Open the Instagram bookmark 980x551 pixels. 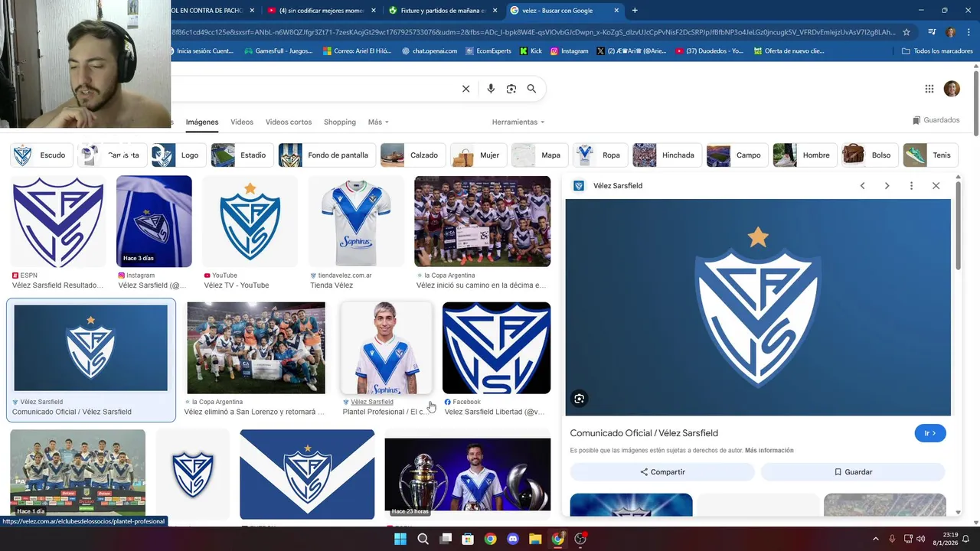click(x=570, y=51)
